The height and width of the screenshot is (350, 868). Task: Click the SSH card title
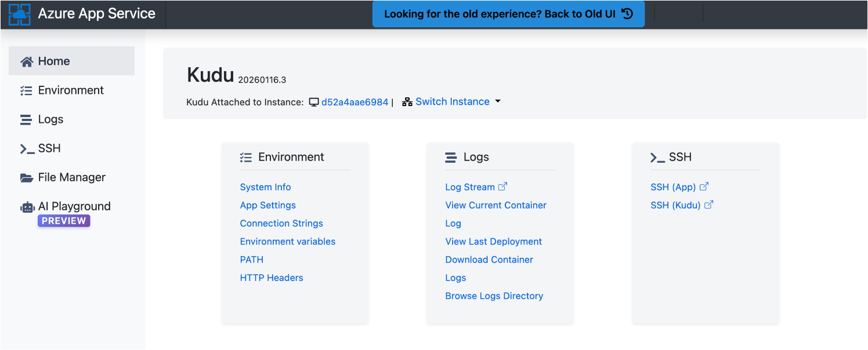click(680, 157)
